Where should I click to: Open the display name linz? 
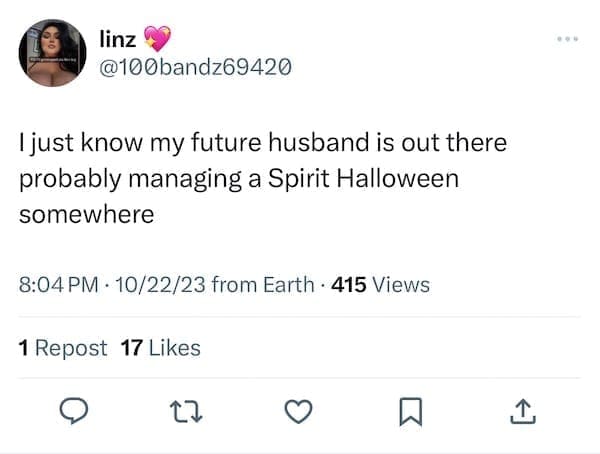coord(119,39)
